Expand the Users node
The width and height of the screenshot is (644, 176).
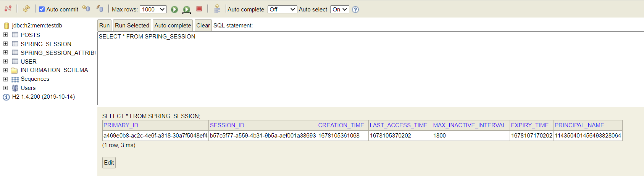(5, 88)
